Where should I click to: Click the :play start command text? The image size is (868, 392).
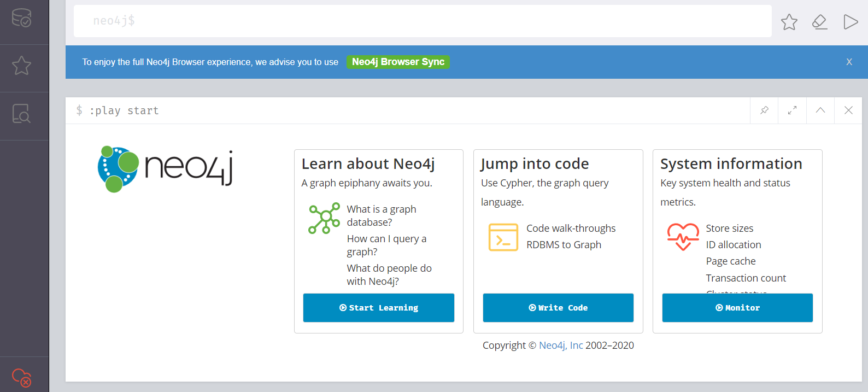[x=124, y=110]
